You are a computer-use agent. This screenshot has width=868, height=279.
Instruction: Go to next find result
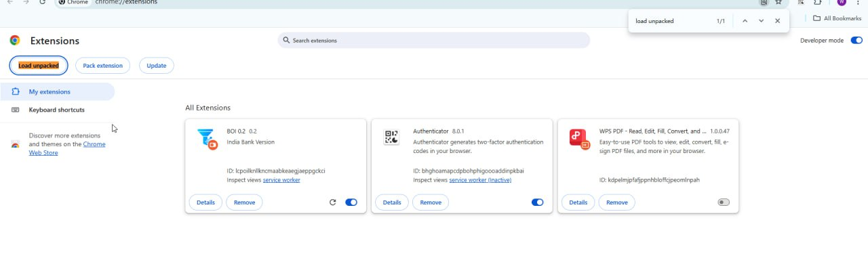pos(762,21)
